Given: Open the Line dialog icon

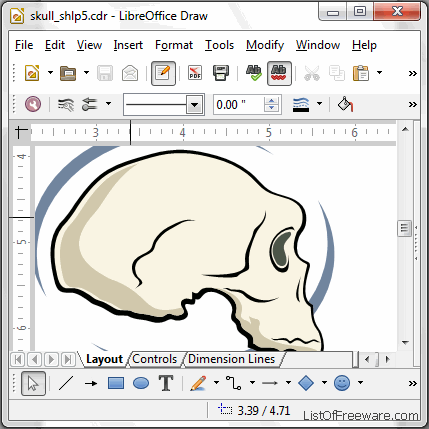Looking at the screenshot, I should [x=66, y=105].
